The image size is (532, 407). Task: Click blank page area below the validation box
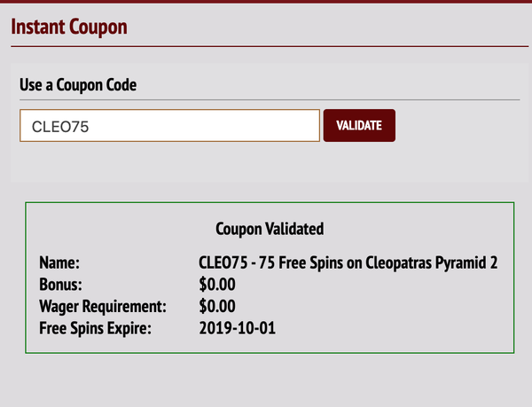[266, 381]
